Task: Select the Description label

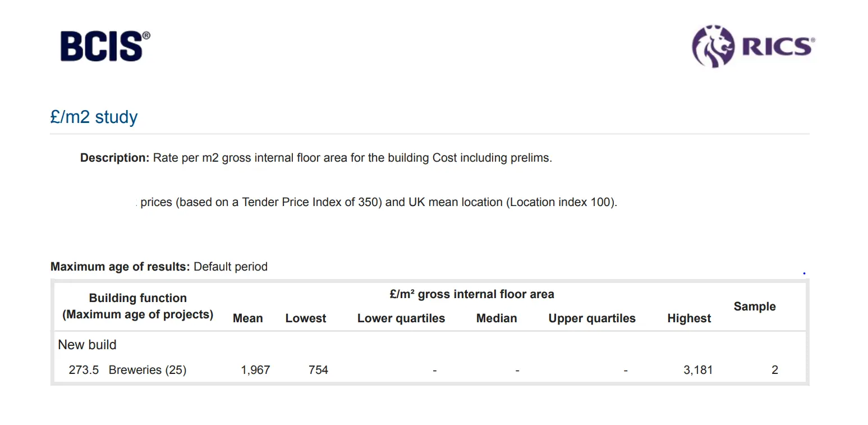Action: coord(114,158)
